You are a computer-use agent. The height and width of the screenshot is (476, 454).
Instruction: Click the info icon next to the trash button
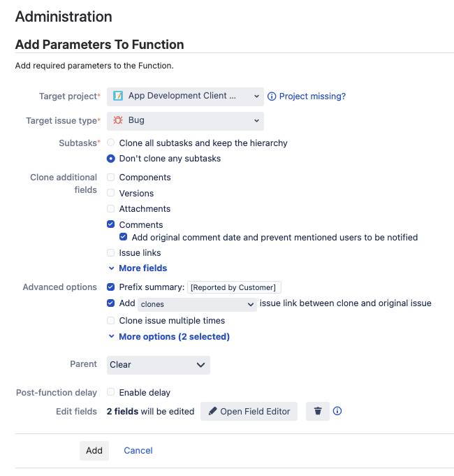[x=337, y=412]
